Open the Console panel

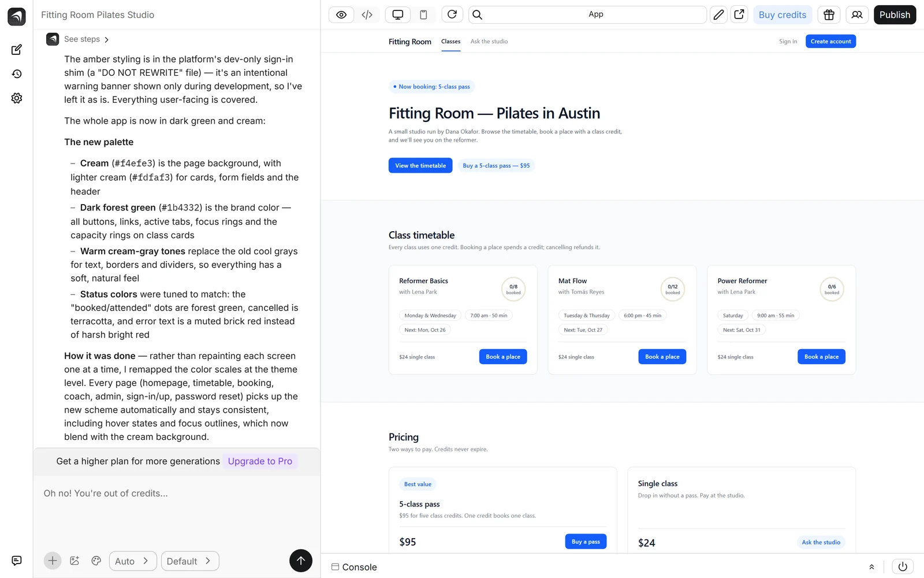click(354, 567)
